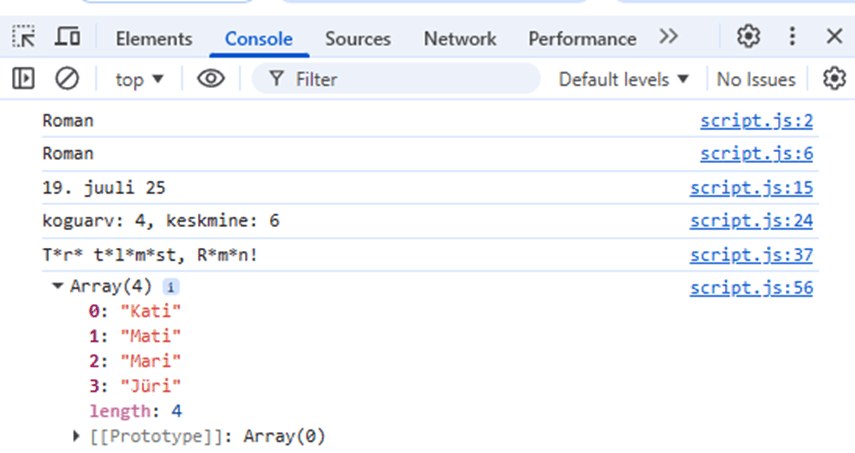Open the script.js:15 source link
This screenshot has width=855, height=453.
[751, 187]
